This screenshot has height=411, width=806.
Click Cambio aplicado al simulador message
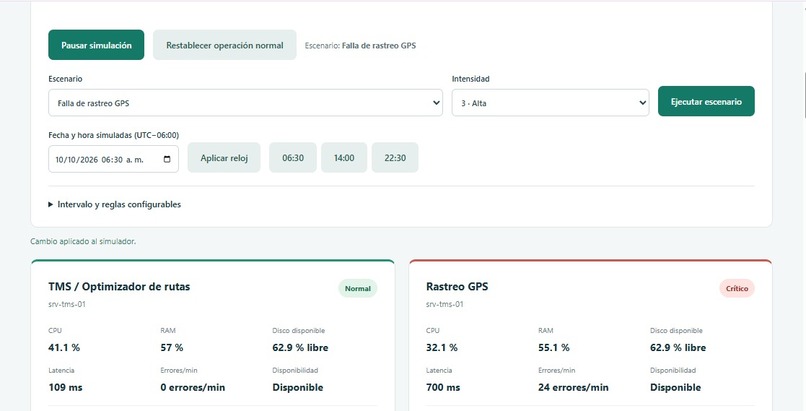point(83,241)
